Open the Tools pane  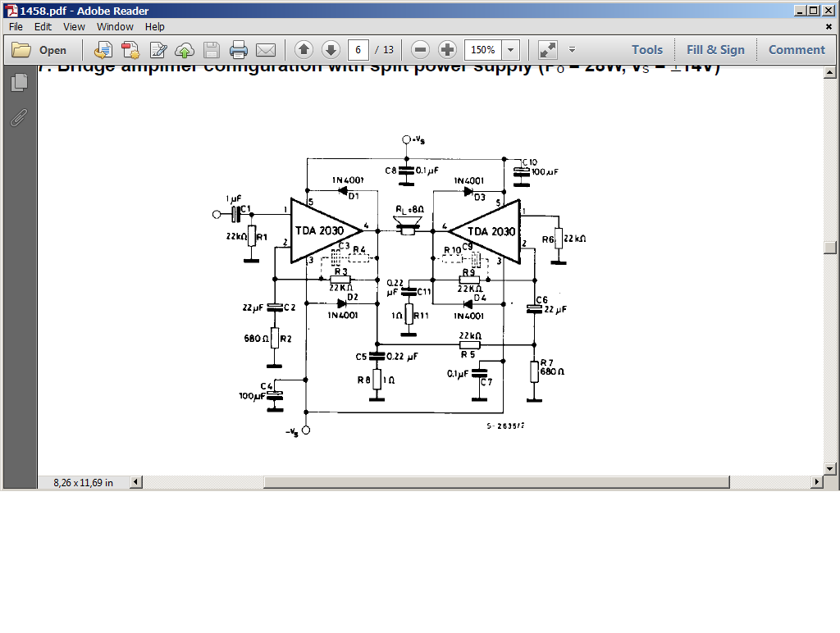coord(647,50)
